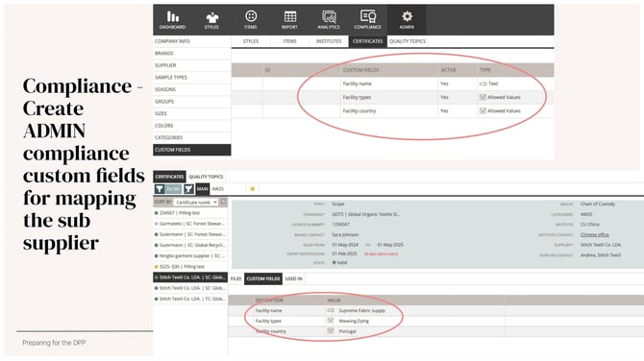644x361 pixels.
Task: Open Sizes in admin sidebar
Action: click(192, 113)
